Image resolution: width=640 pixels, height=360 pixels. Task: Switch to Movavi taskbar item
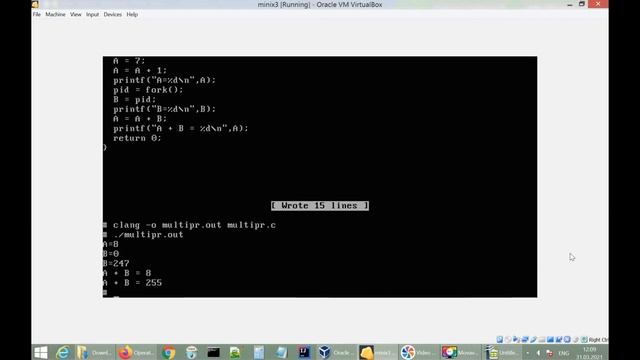pyautogui.click(x=460, y=352)
